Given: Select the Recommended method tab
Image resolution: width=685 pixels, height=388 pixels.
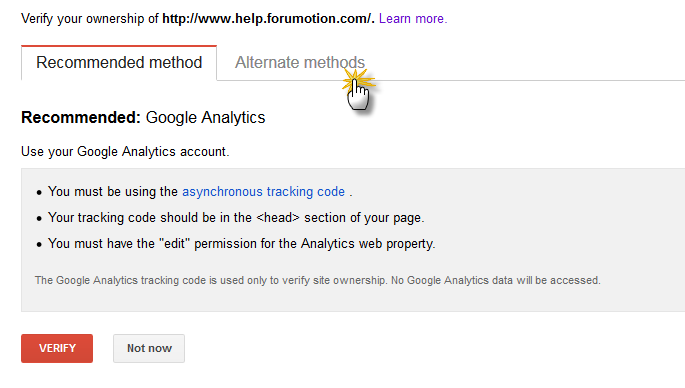Looking at the screenshot, I should click(x=119, y=62).
